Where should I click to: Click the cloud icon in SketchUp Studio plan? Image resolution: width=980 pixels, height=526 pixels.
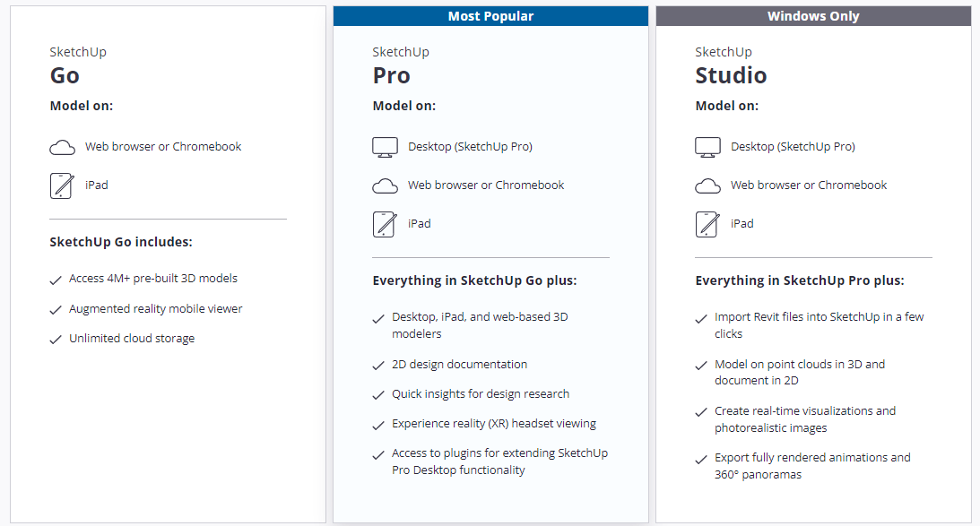707,186
